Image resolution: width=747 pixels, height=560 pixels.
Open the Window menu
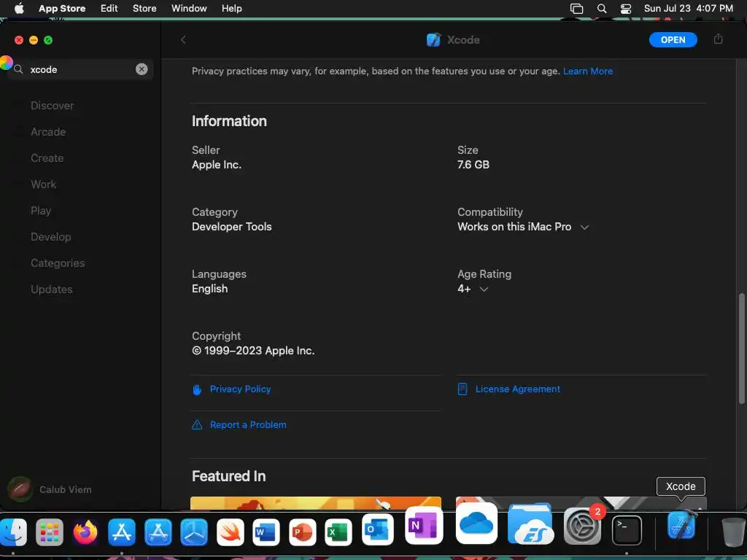[189, 9]
